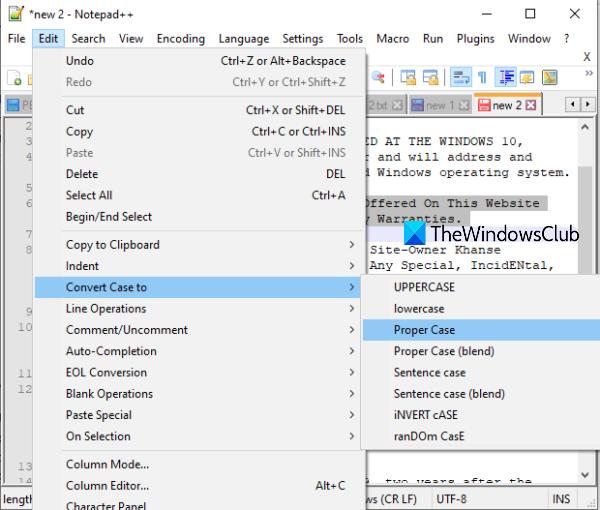Viewport: 600px width, 510px height.
Task: Select Sentence case (blend) option
Action: [x=481, y=394]
